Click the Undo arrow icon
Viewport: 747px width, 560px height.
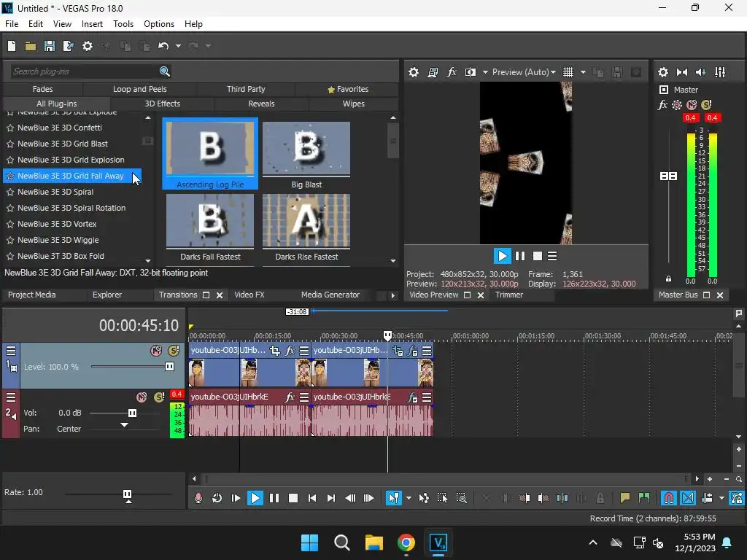pyautogui.click(x=163, y=46)
